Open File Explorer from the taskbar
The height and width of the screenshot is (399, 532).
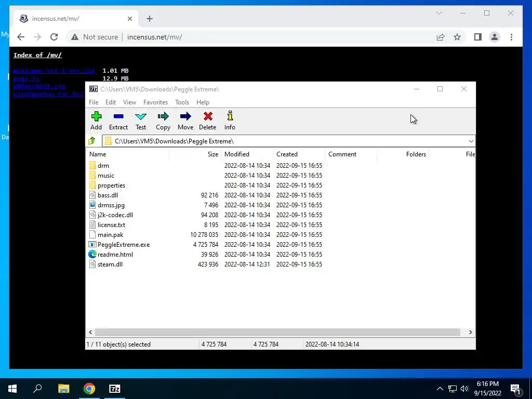point(64,389)
